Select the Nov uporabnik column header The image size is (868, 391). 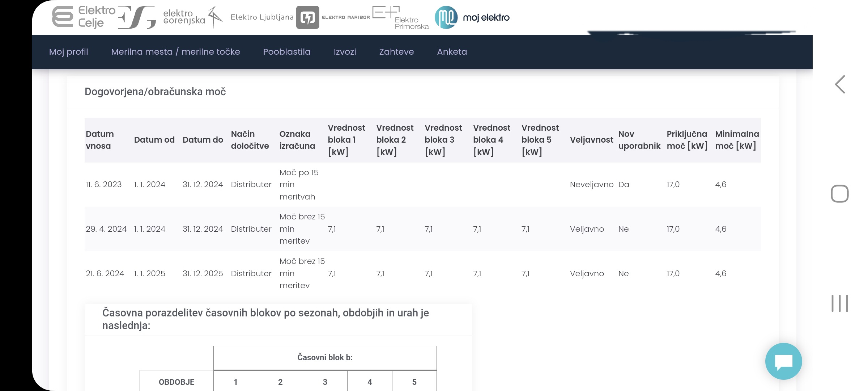tap(639, 140)
